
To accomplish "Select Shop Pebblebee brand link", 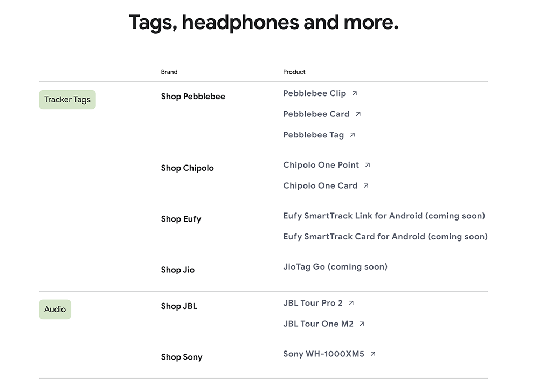I will 193,97.
